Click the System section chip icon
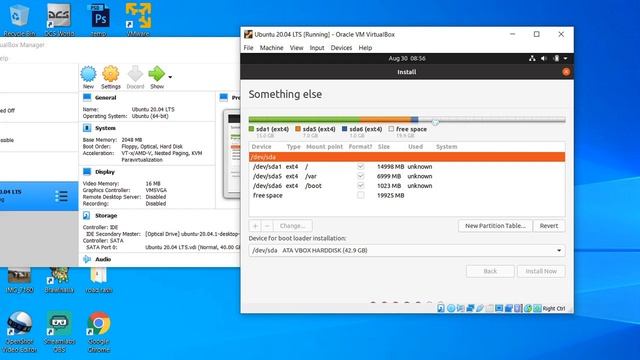This screenshot has width=640, height=360. (x=87, y=128)
